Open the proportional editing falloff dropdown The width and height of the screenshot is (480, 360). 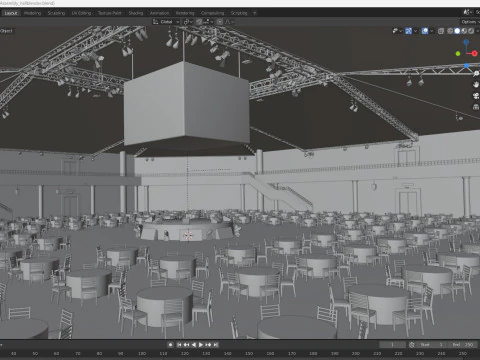tap(229, 22)
